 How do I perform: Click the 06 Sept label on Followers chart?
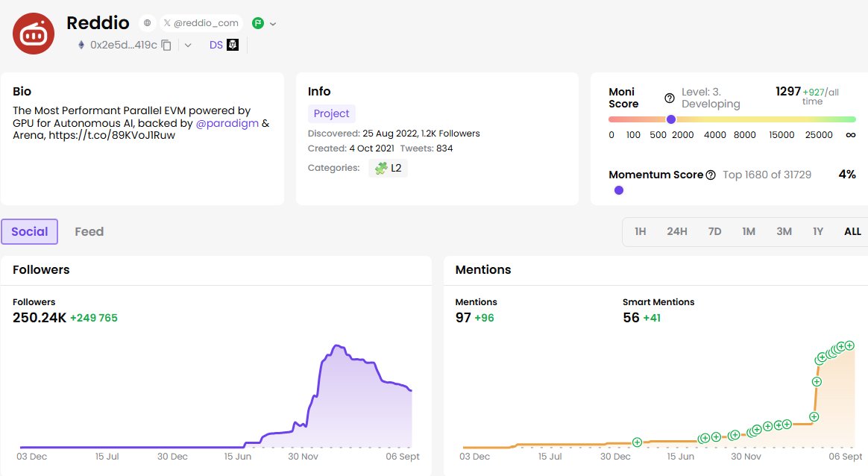[x=403, y=457]
